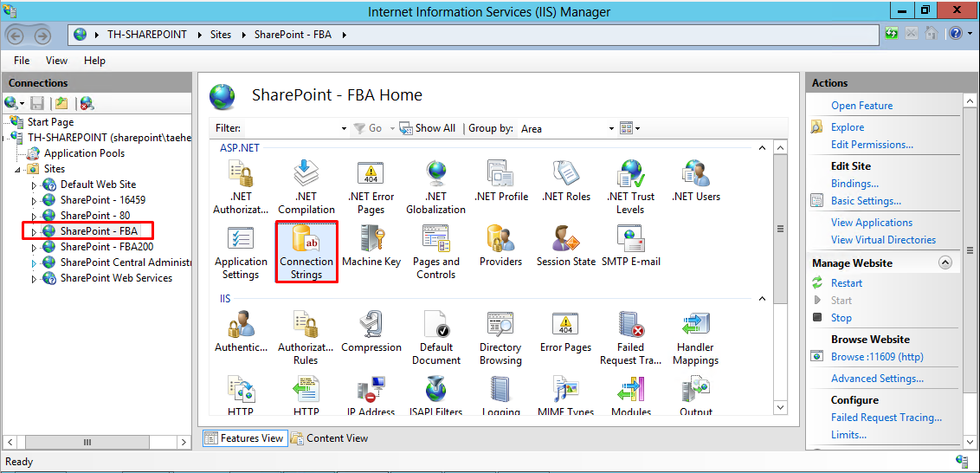The height and width of the screenshot is (473, 980).
Task: Open the Help menu
Action: pos(94,61)
